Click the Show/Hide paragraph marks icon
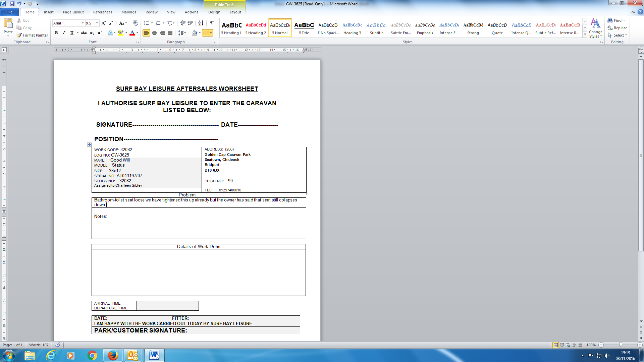644x362 pixels. 212,23
